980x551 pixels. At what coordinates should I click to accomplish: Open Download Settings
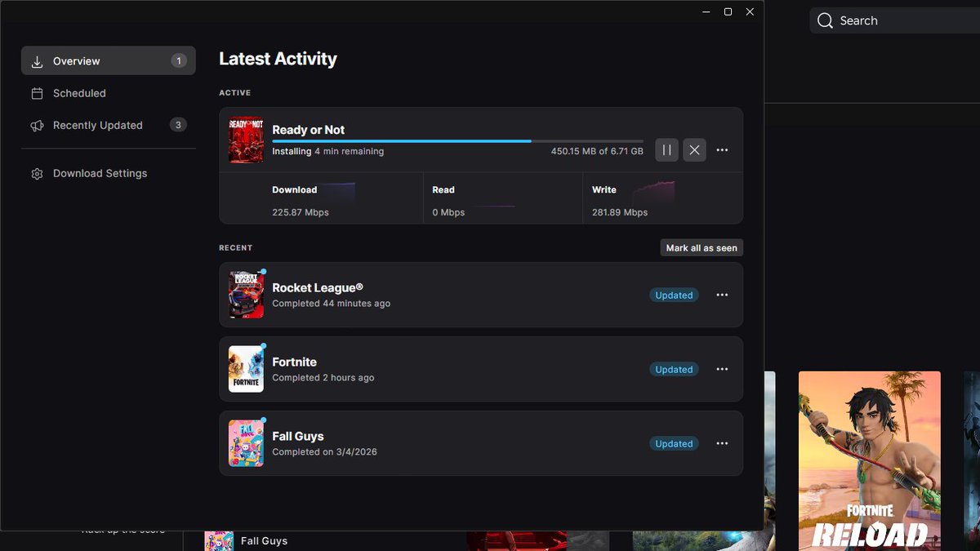coord(109,173)
